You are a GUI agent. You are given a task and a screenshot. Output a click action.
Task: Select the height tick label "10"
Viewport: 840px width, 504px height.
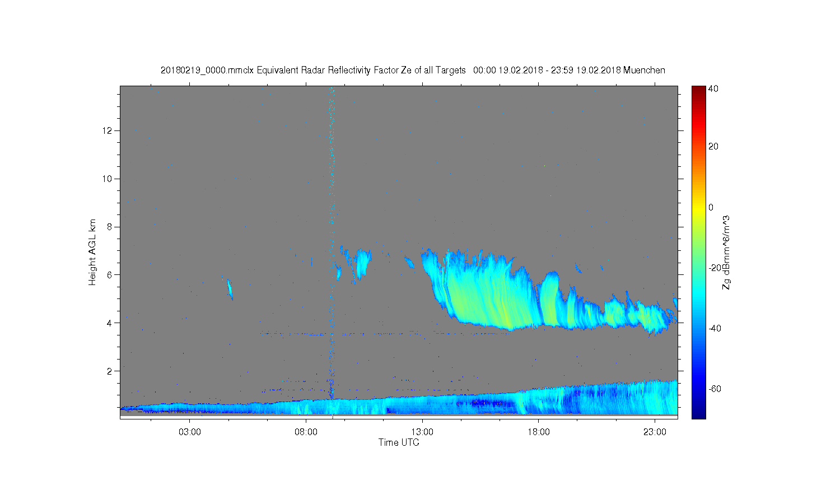[108, 179]
